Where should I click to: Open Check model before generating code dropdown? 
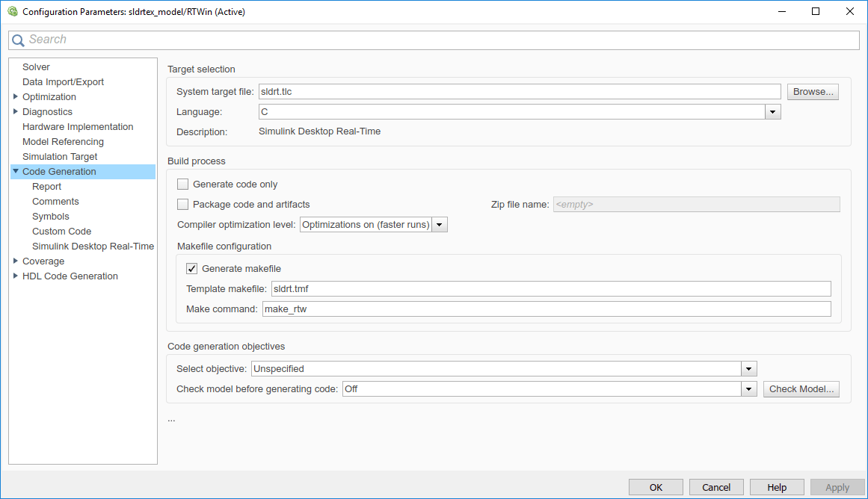(748, 389)
